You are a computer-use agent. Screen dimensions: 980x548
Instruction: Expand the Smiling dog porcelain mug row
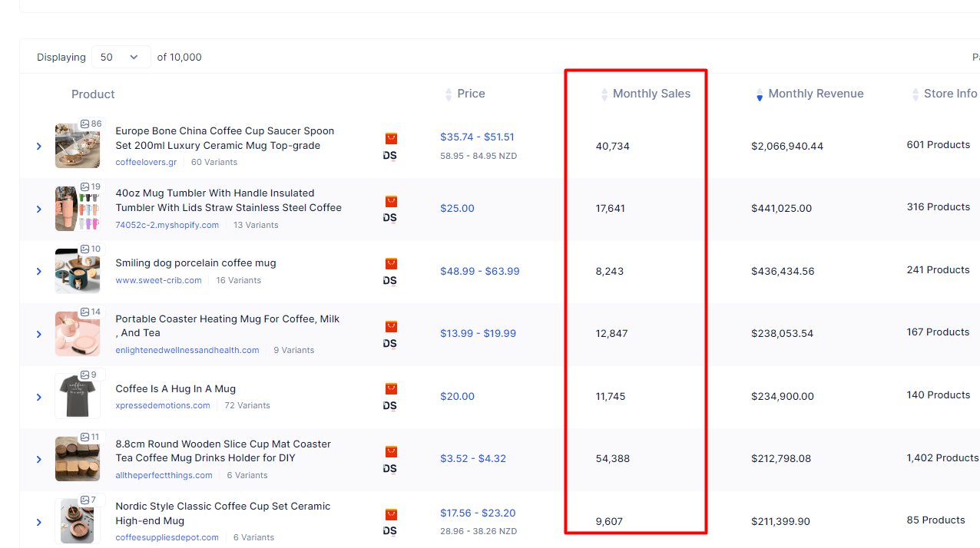tap(39, 271)
